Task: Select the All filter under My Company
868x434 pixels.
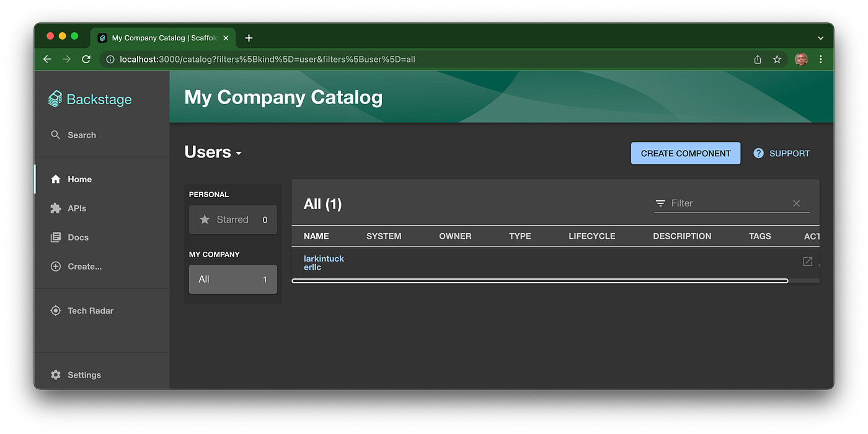Action: pyautogui.click(x=233, y=280)
